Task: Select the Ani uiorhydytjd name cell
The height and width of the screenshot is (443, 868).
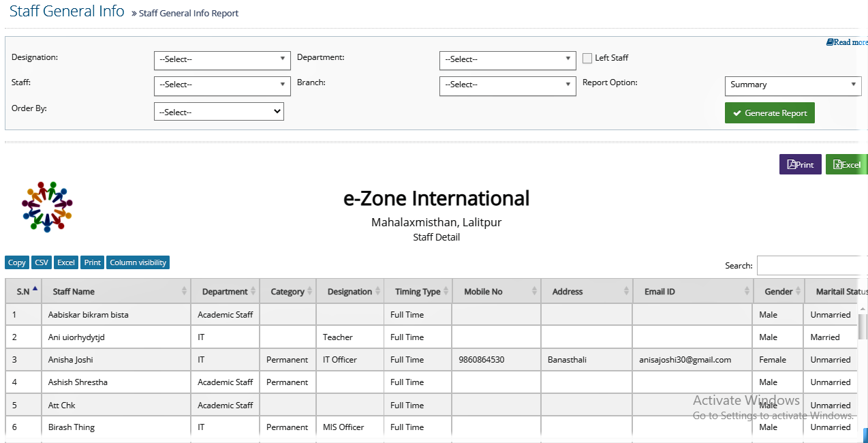Action: click(116, 337)
